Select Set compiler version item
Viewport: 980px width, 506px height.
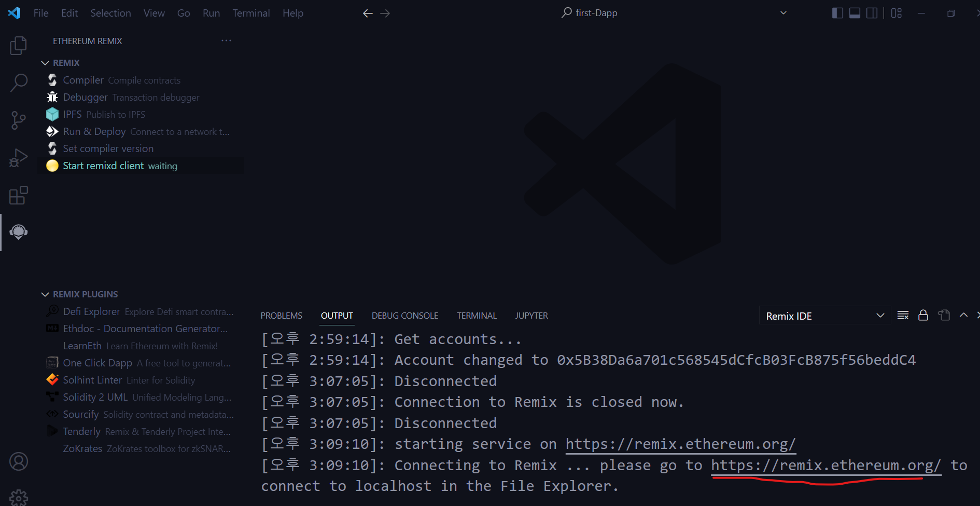tap(141, 148)
